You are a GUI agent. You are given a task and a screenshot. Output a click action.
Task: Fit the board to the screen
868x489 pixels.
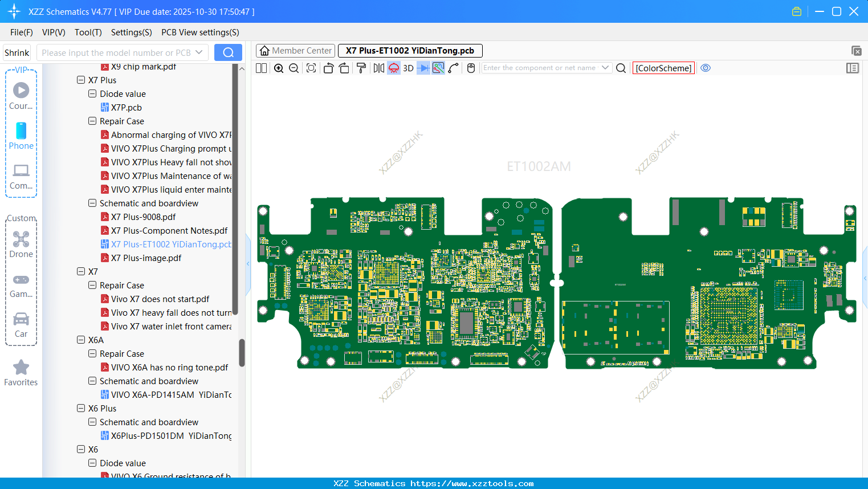tap(311, 68)
